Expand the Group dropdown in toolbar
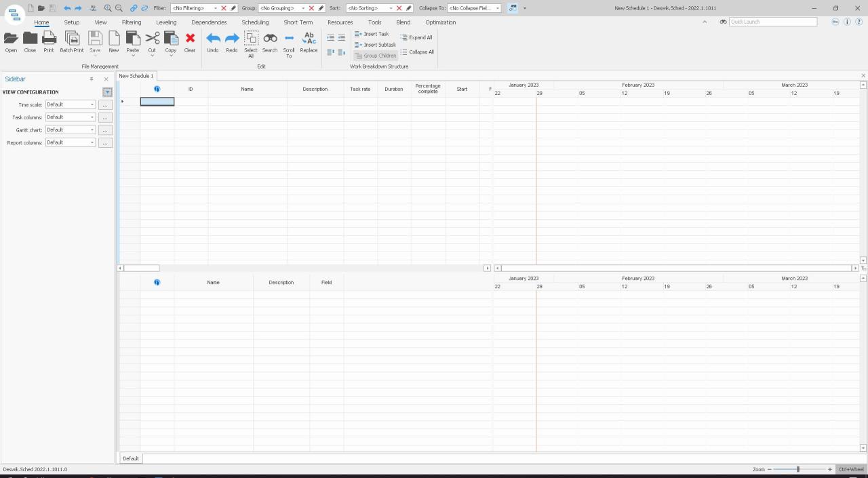Image resolution: width=868 pixels, height=478 pixels. (303, 8)
